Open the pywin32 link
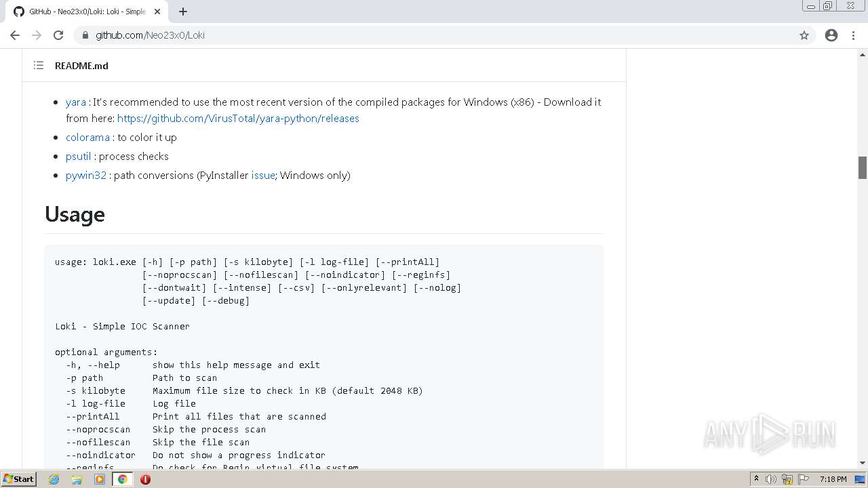 coord(86,176)
